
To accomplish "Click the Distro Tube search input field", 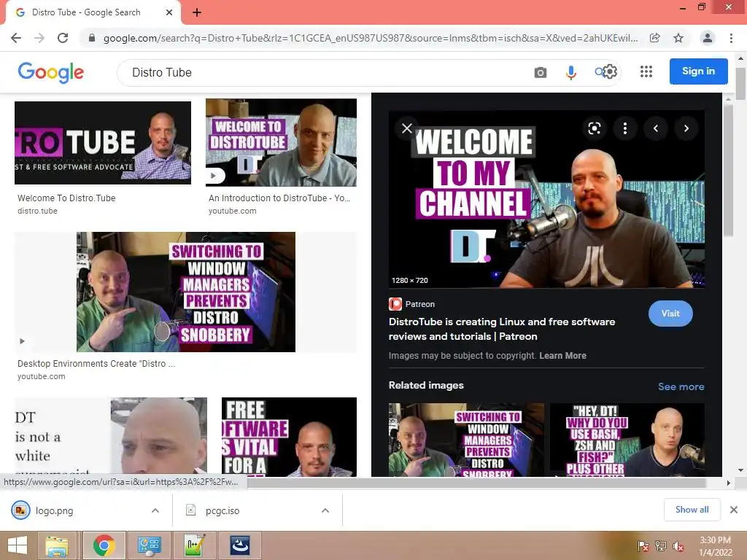I will coord(324,72).
